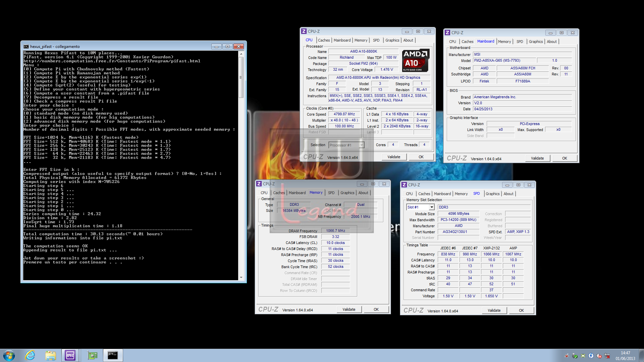Click Validate in the SPD window
Image resolution: width=644 pixels, height=362 pixels.
pos(494,310)
